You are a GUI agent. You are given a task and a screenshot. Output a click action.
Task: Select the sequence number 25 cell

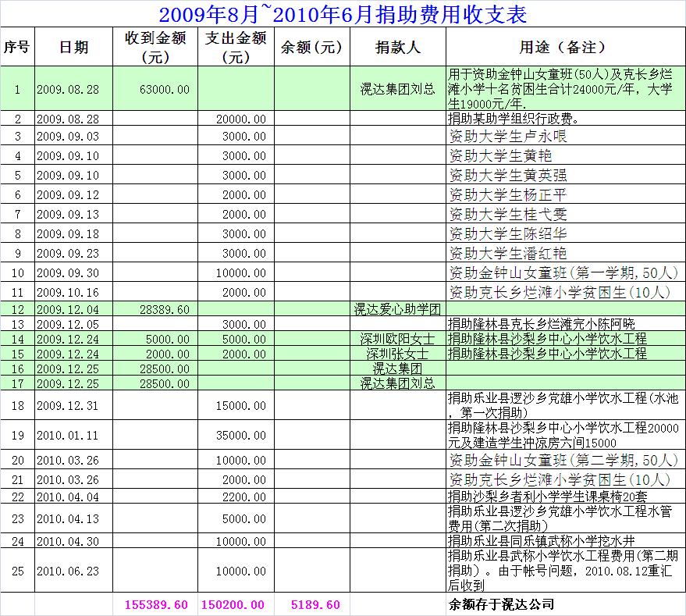[17, 571]
